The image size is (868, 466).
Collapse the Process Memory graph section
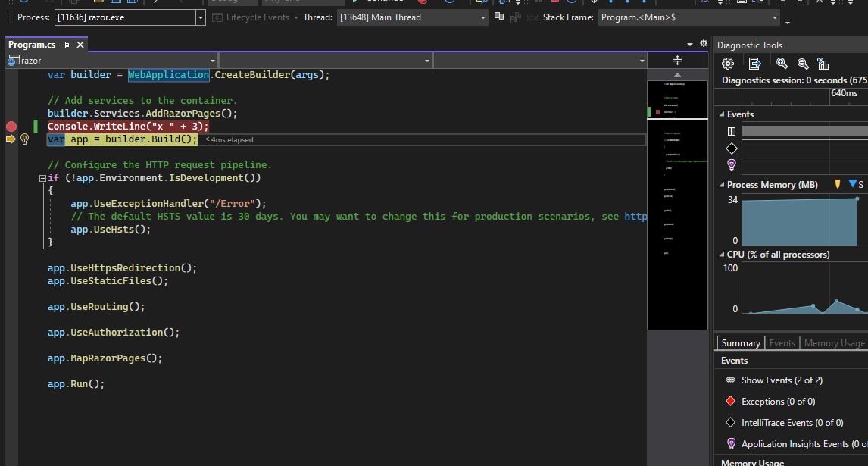721,185
